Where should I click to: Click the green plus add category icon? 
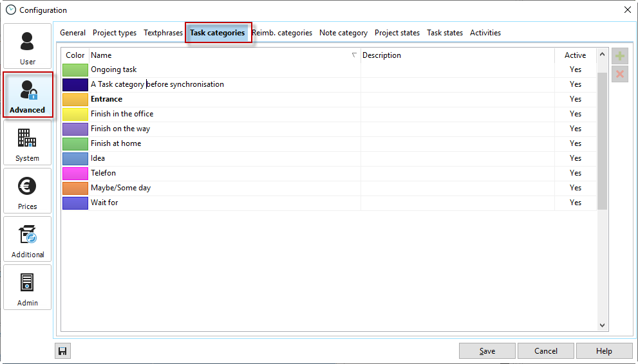click(x=619, y=56)
